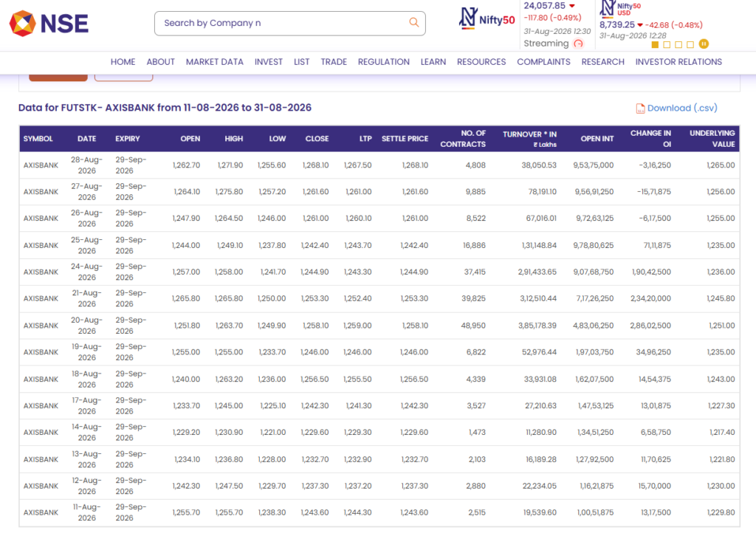Viewport: 756px width, 536px height.
Task: Click the CSV file icon
Action: click(640, 109)
